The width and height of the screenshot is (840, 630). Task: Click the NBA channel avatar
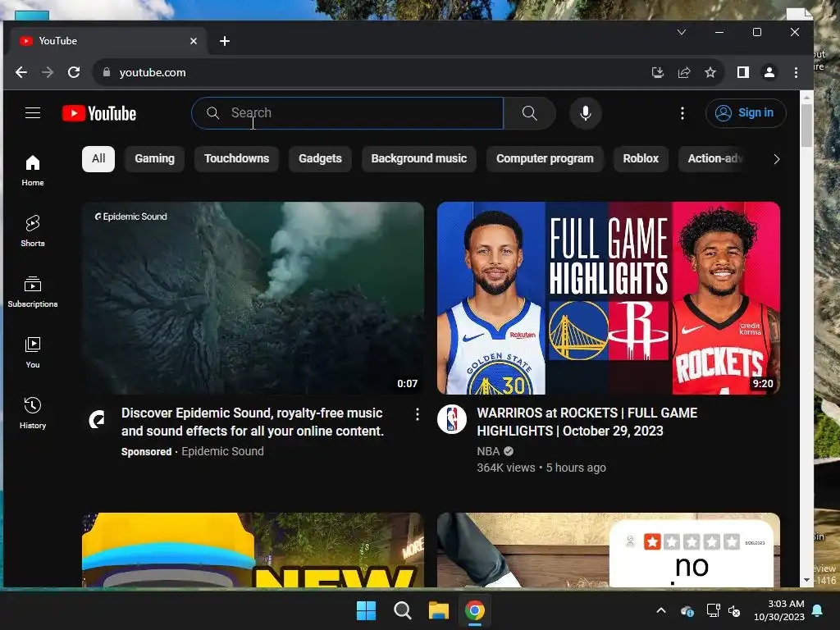pos(452,419)
